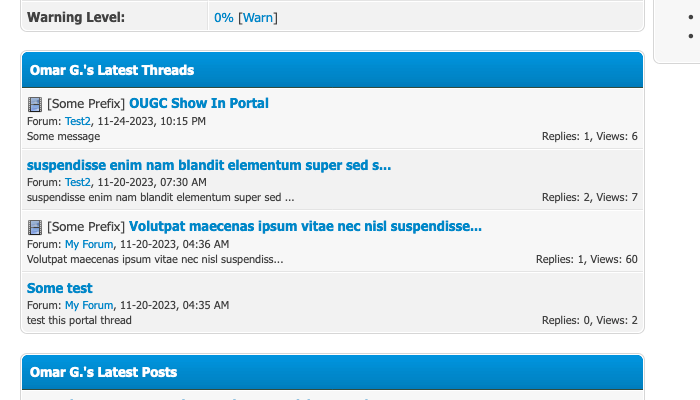700x400 pixels.
Task: Open the suspendisse enim nam blandit thread
Action: 209,165
